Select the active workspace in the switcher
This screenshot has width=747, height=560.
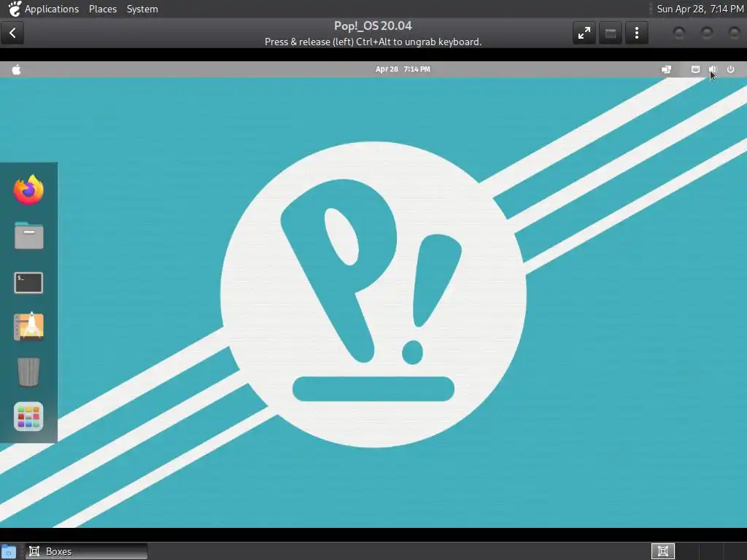coord(663,551)
